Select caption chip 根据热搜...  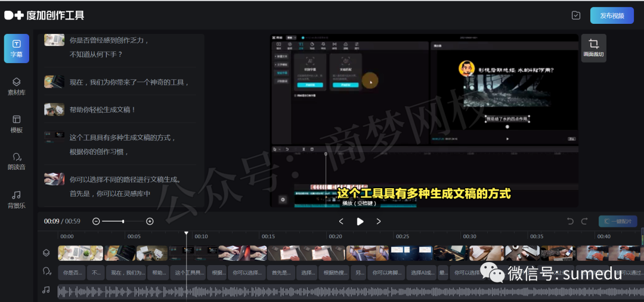[x=335, y=272]
